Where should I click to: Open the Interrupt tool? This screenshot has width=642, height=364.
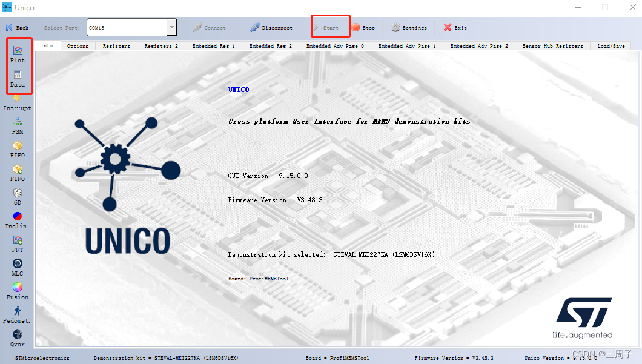(17, 102)
